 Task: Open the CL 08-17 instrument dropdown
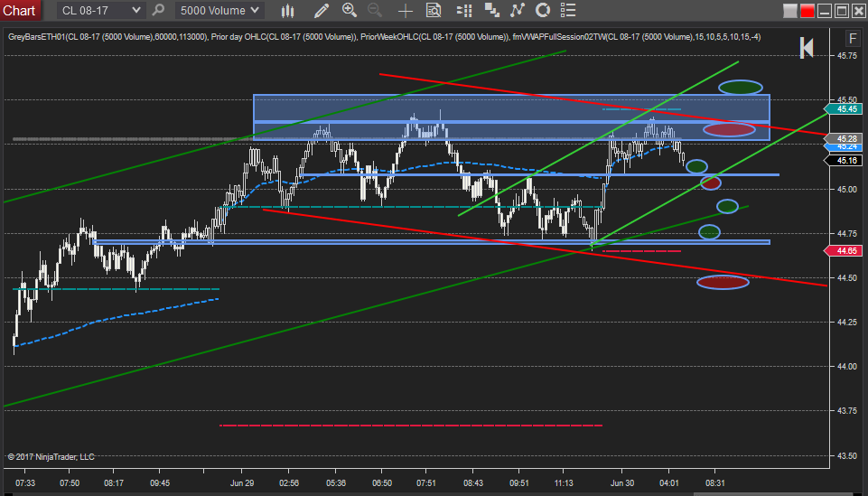point(101,10)
